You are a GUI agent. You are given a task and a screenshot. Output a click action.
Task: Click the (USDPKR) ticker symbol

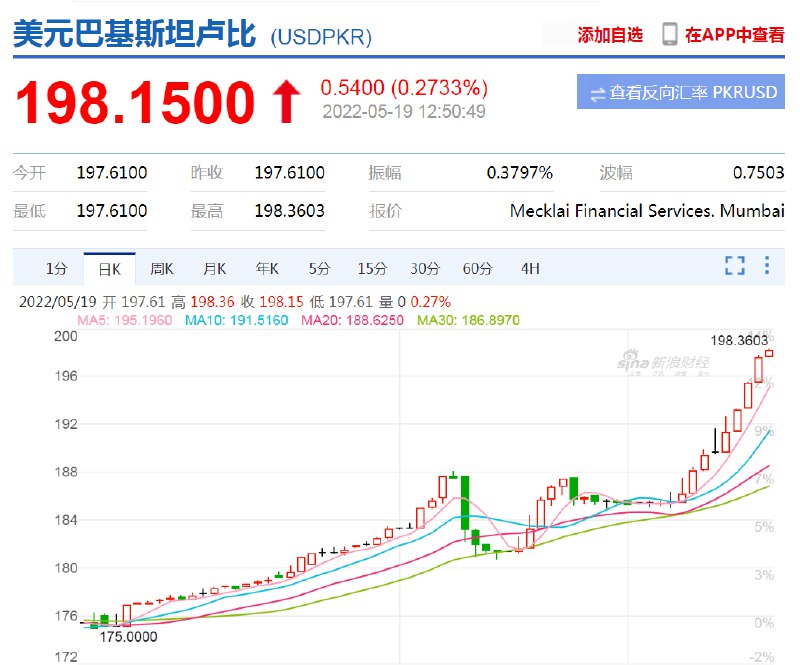321,37
